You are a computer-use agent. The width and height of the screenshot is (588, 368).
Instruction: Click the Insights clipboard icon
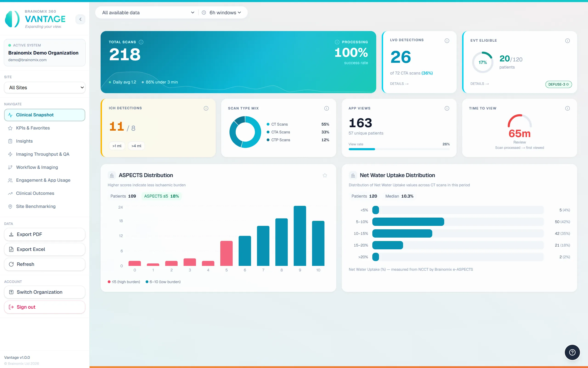pos(10,141)
